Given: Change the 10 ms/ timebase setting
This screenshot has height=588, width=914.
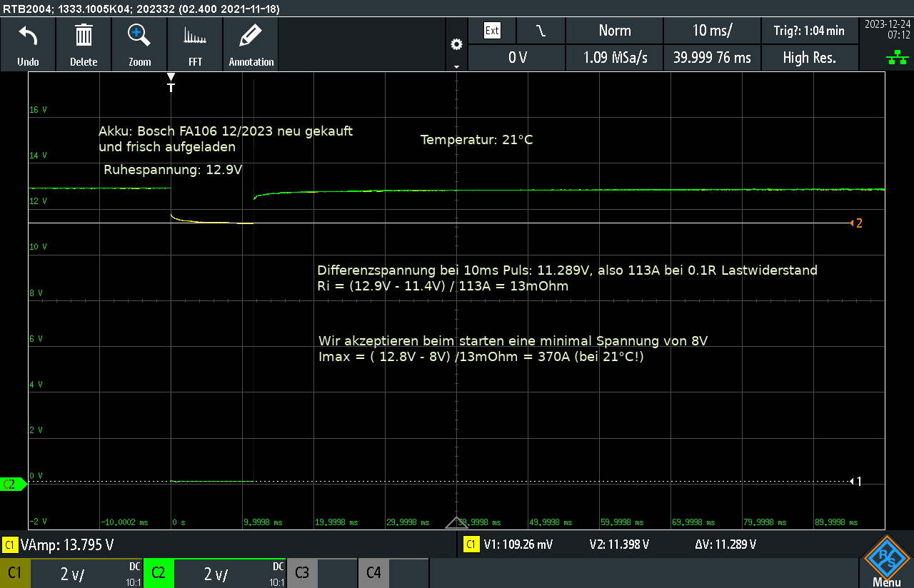Looking at the screenshot, I should (712, 31).
